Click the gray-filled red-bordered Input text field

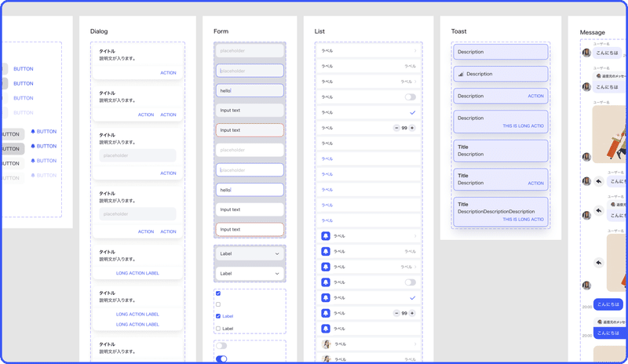[250, 130]
